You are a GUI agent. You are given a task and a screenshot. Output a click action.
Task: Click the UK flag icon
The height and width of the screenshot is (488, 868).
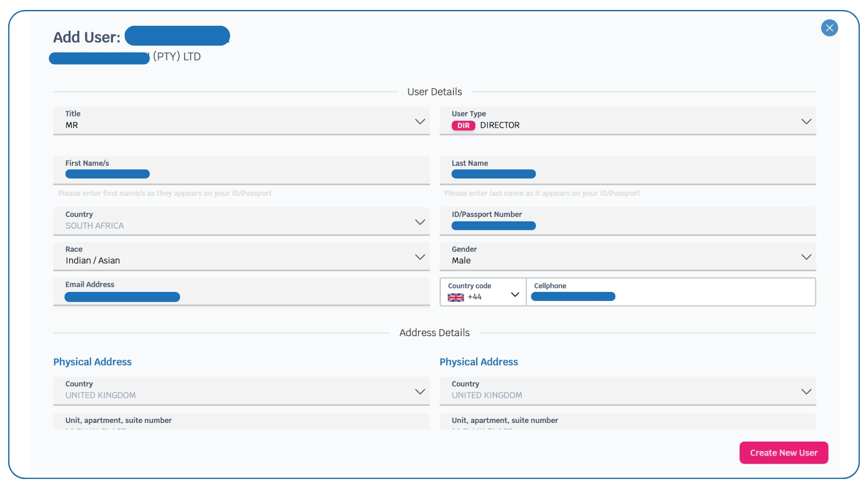(x=456, y=297)
